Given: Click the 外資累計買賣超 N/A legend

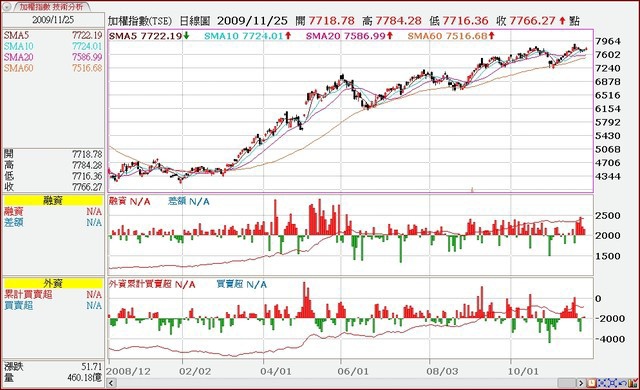Looking at the screenshot, I should click(x=152, y=284).
